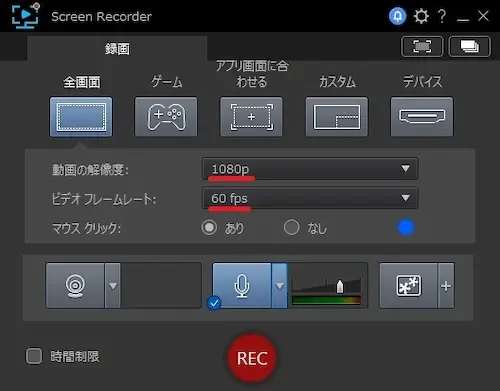This screenshot has height=391, width=500.
Task: Add an overlay with the plus button
Action: tap(446, 286)
